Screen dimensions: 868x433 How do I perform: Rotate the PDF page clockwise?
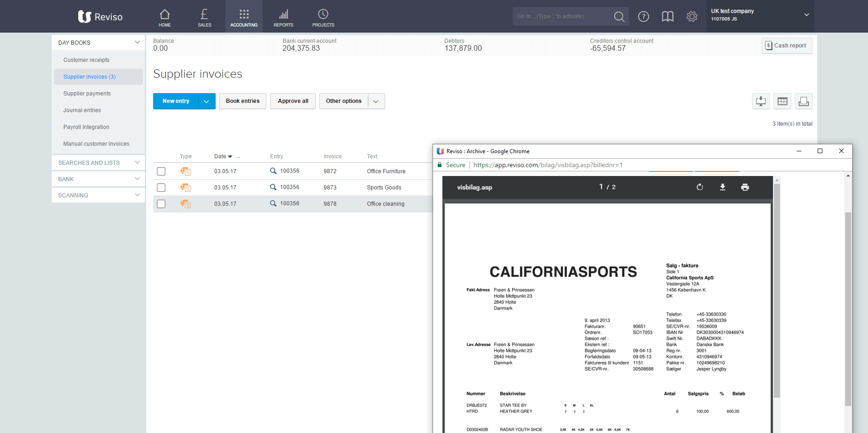pos(699,187)
